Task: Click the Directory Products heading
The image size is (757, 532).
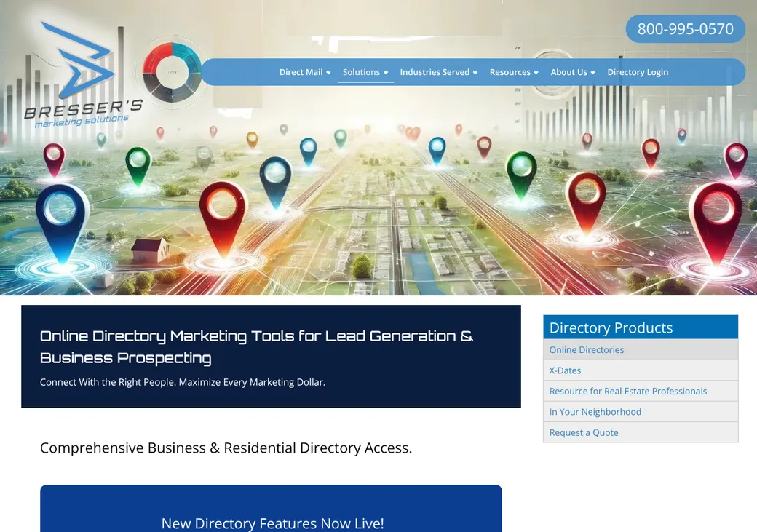Action: point(611,327)
